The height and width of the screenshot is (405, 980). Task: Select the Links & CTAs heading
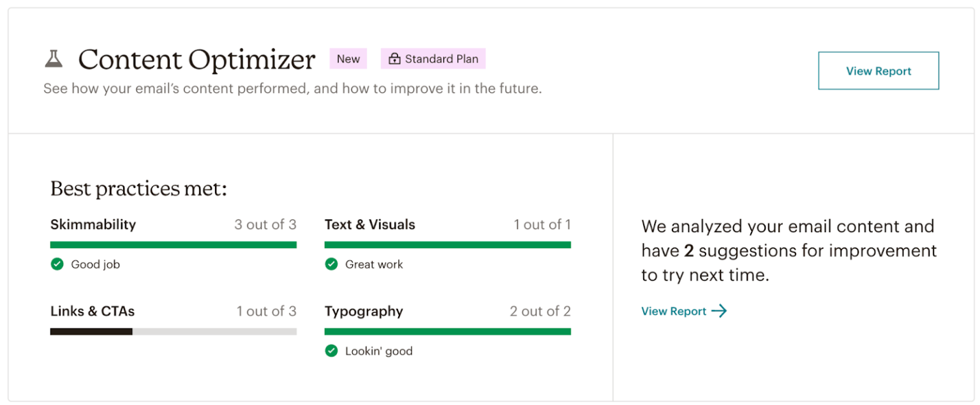coord(92,311)
